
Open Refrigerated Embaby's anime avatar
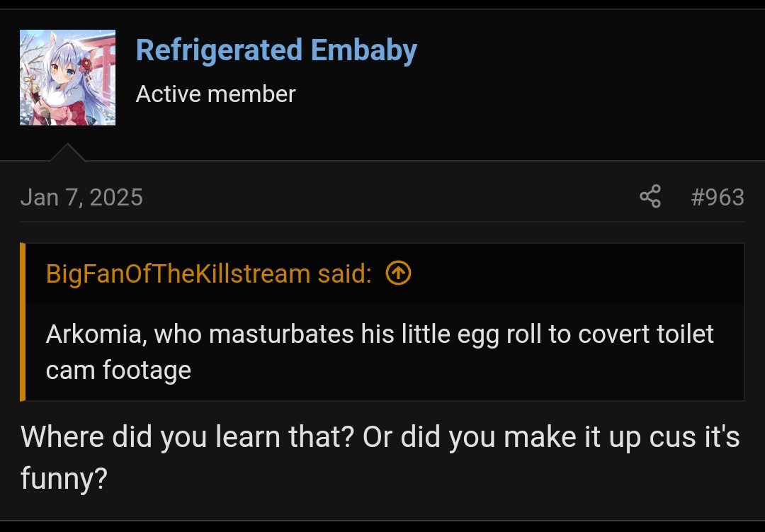coord(67,78)
